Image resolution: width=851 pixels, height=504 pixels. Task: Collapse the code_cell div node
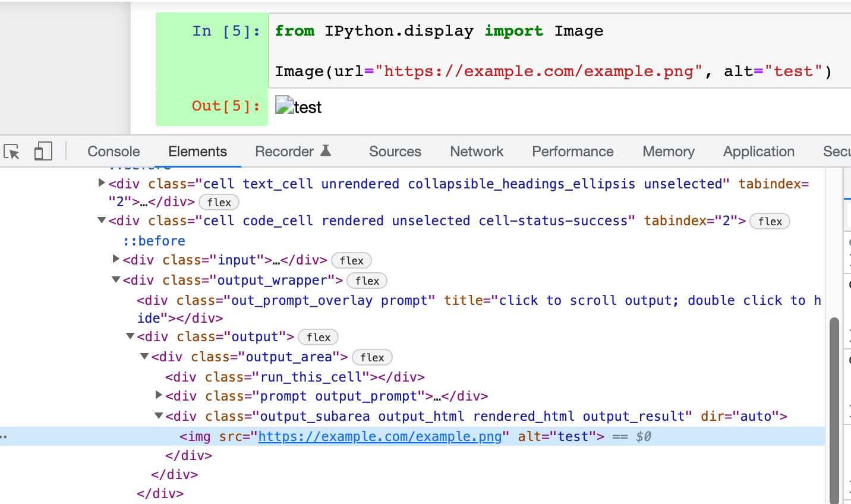tap(101, 220)
